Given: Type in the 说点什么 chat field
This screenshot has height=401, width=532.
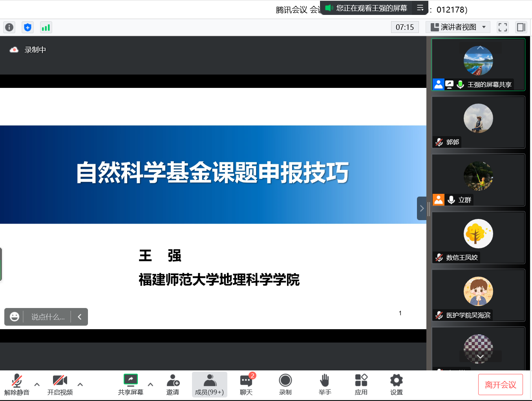Looking at the screenshot, I should pos(48,317).
